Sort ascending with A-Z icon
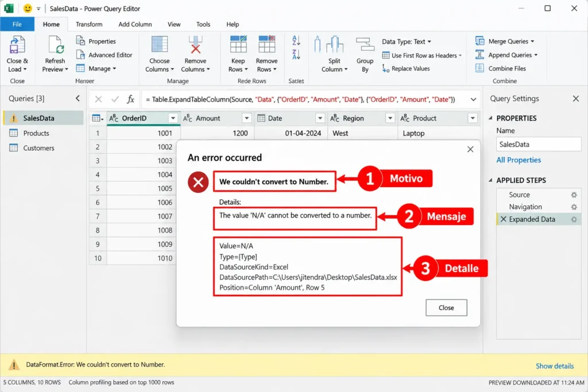This screenshot has width=588, height=392. [x=296, y=41]
